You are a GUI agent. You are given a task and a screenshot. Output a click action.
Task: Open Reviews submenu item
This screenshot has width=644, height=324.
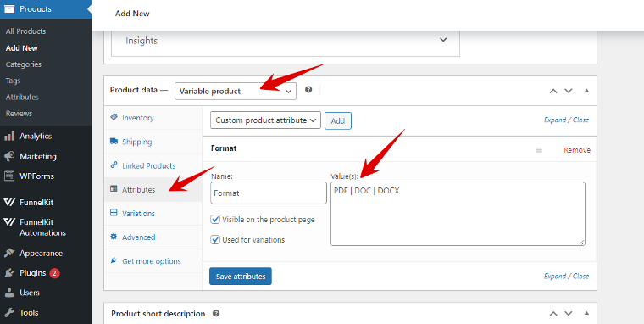pyautogui.click(x=19, y=114)
